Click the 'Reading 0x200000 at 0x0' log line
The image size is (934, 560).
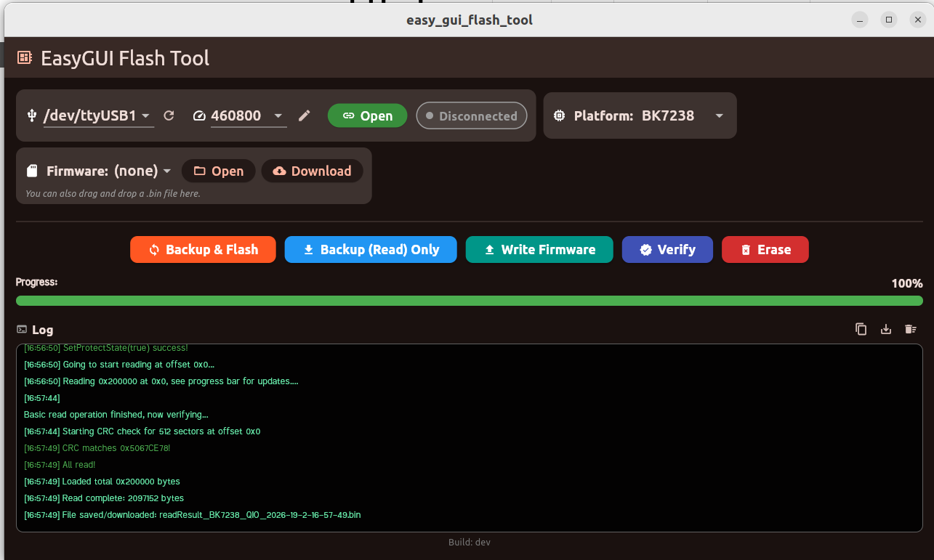(161, 381)
